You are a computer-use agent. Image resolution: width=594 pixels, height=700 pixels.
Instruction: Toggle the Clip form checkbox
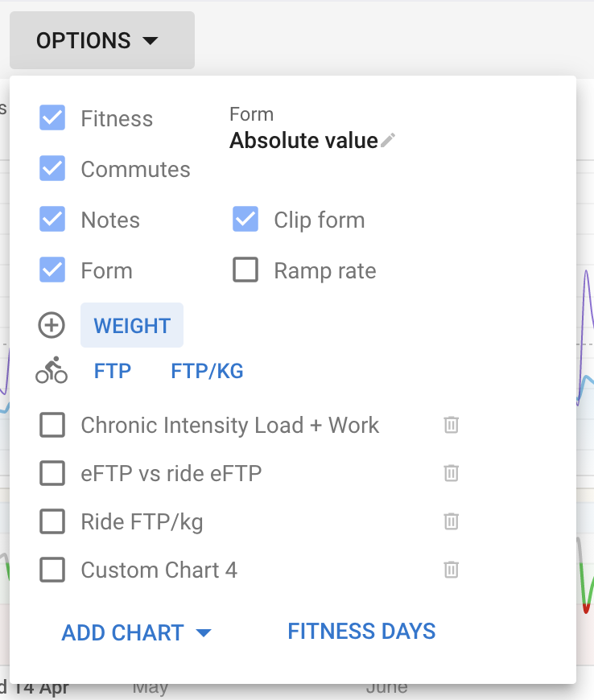245,219
